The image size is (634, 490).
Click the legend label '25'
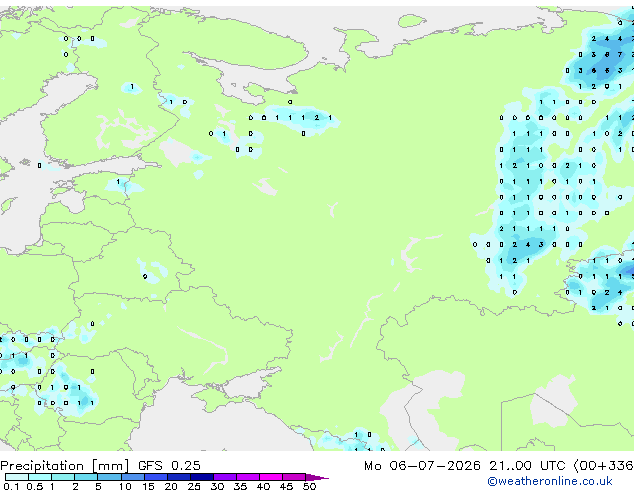pos(194,486)
